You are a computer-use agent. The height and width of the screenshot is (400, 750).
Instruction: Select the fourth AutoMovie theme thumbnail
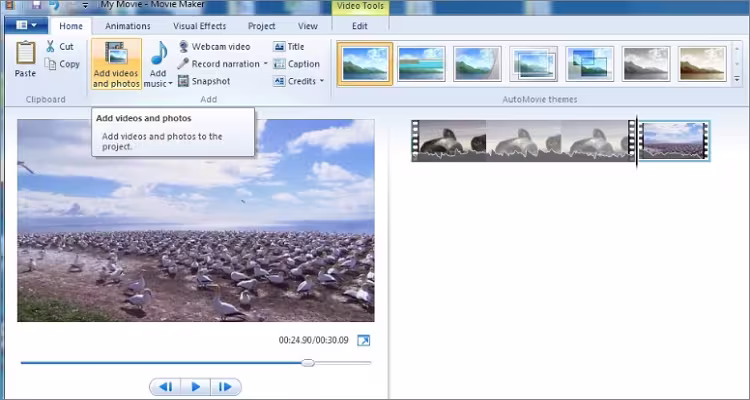pyautogui.click(x=534, y=64)
